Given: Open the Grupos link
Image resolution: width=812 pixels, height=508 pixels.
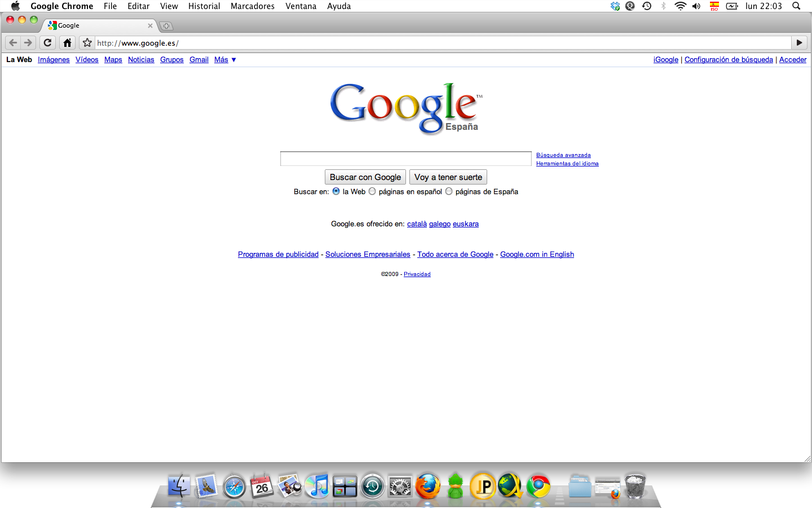Looking at the screenshot, I should (x=172, y=60).
